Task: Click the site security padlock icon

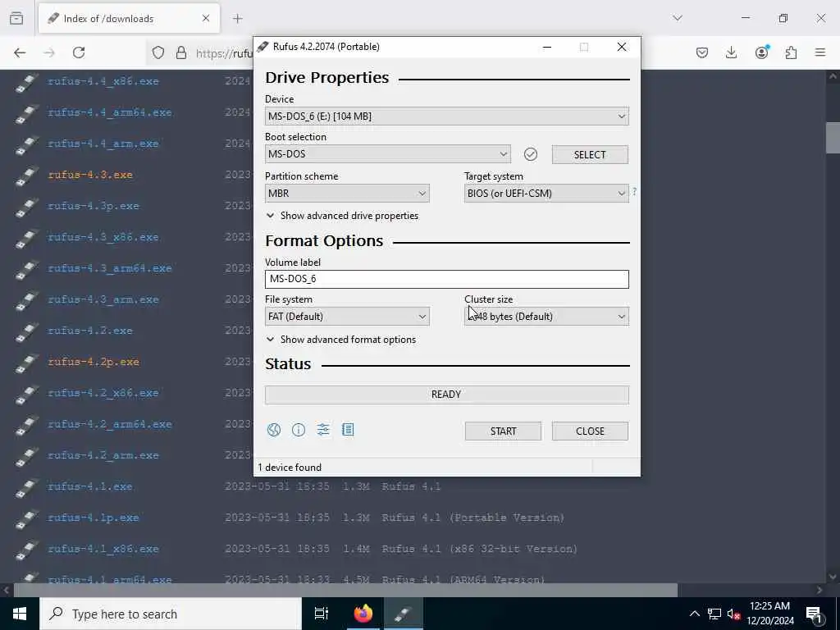Action: point(181,52)
